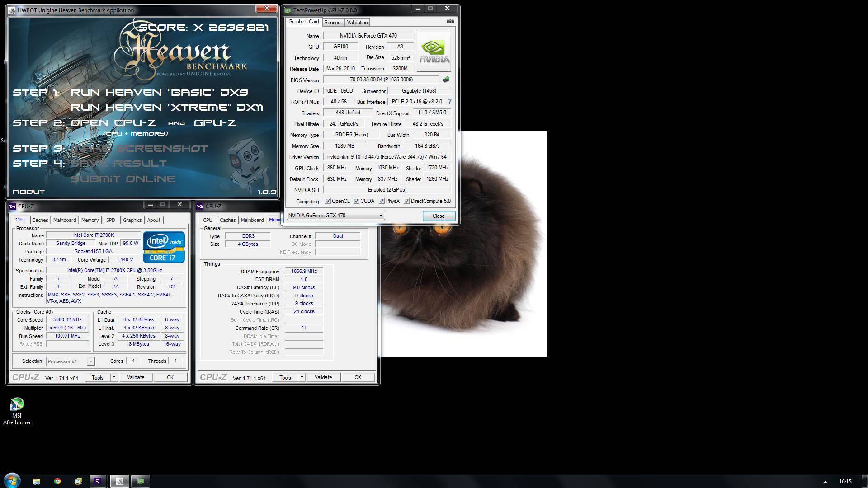Expand Tools arrow in left CPU-Z window

coord(114,377)
